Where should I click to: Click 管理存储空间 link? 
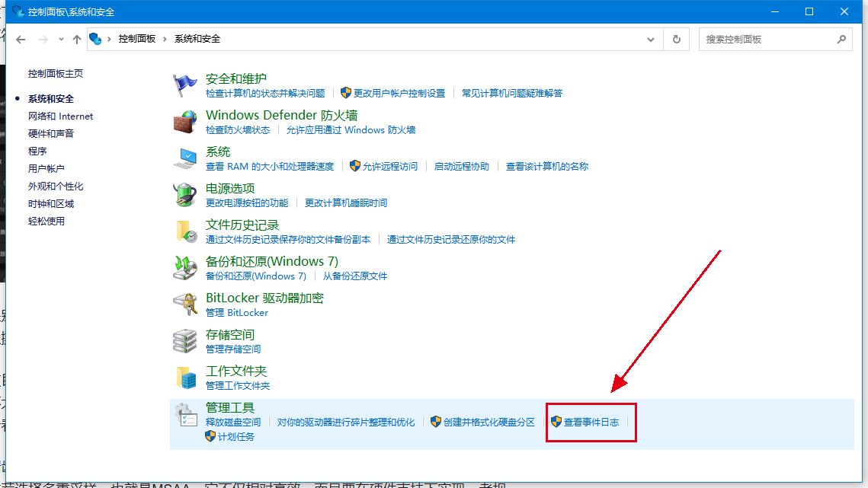[x=233, y=349]
